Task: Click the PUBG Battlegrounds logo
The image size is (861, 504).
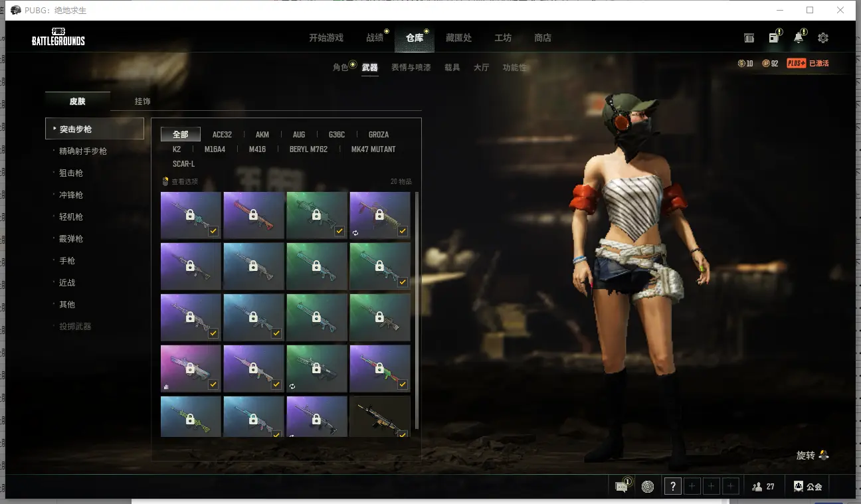Action: [58, 37]
